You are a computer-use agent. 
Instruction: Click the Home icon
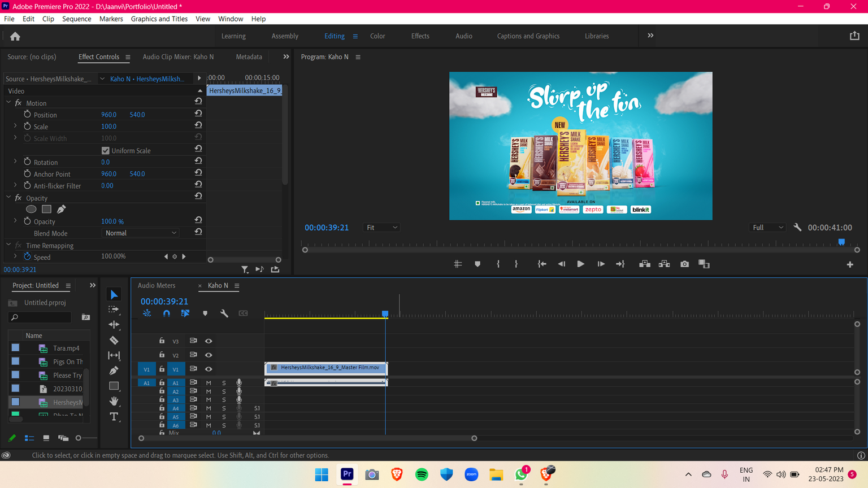[x=15, y=36]
